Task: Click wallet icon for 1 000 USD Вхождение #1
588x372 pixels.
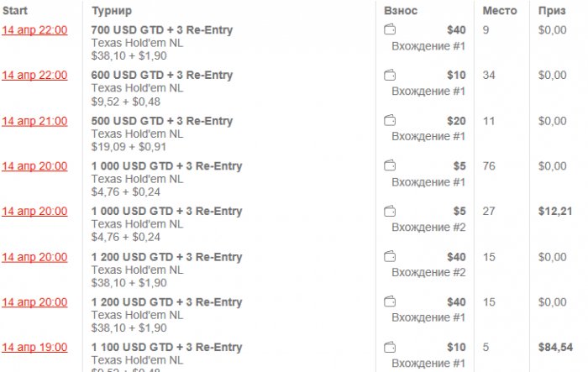Action: (390, 166)
